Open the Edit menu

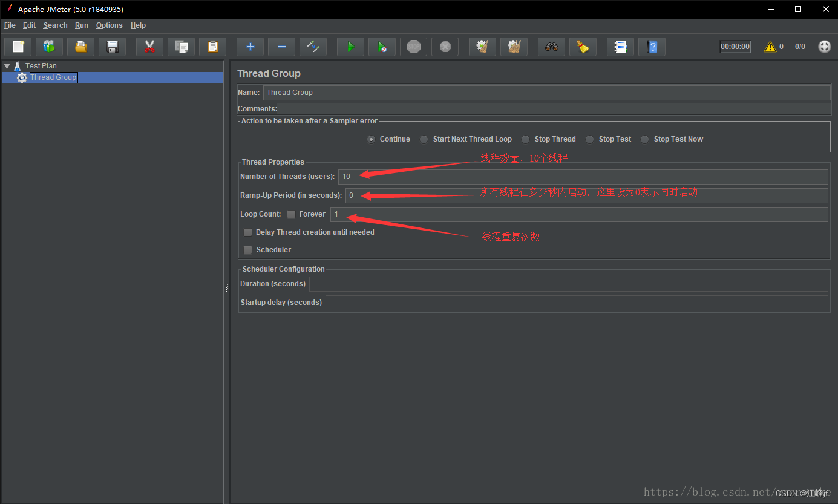[x=30, y=25]
